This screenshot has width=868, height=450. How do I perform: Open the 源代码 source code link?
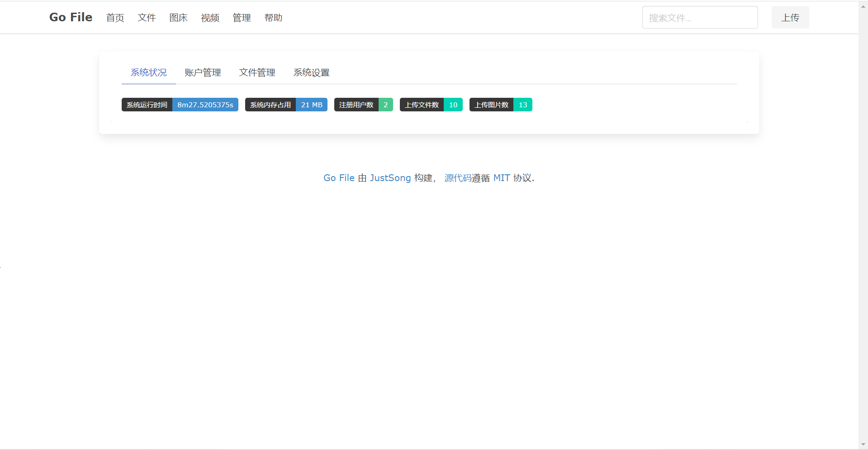point(458,178)
